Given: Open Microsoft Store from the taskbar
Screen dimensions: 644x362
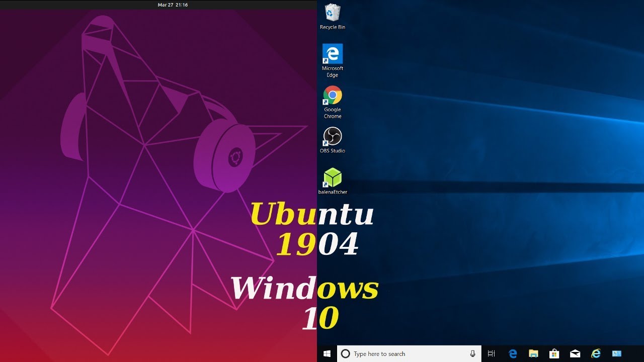Looking at the screenshot, I should 554,354.
